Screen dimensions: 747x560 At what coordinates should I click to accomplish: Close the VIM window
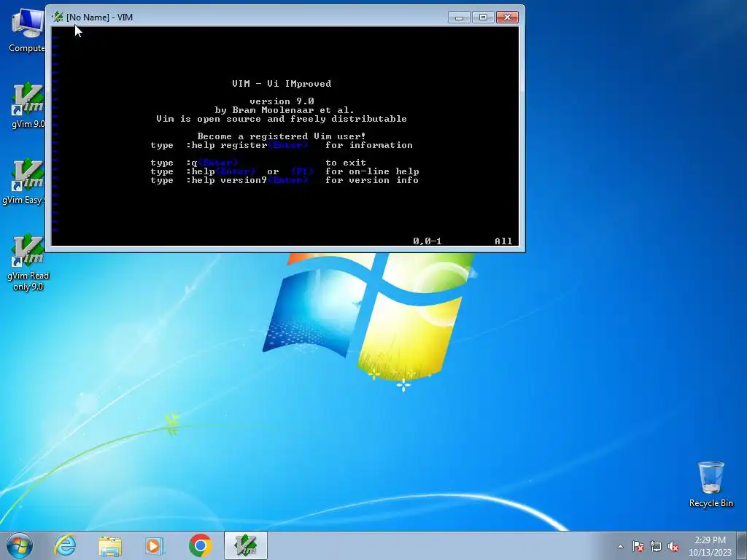coord(508,17)
